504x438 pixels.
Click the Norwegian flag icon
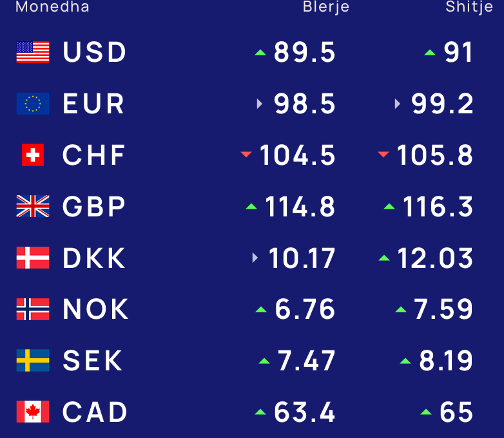[x=33, y=309]
